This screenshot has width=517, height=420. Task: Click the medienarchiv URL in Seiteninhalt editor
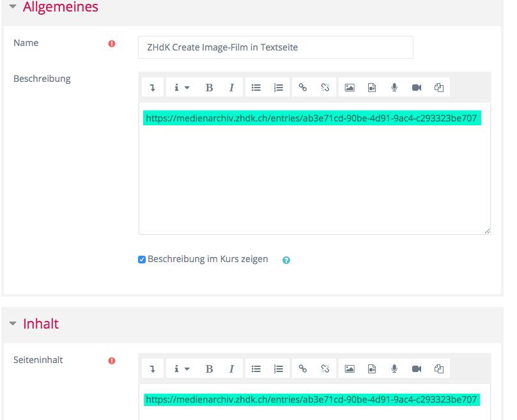click(311, 400)
